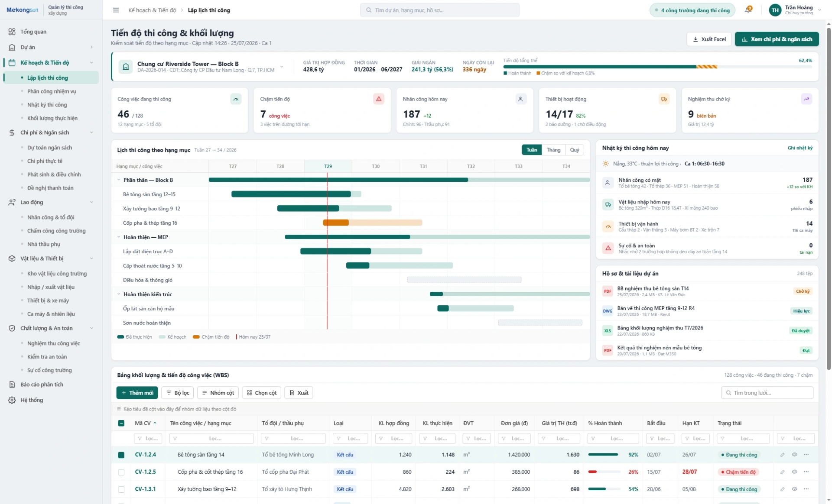Open Nhật ký thi công menu item
The image size is (832, 504).
click(47, 105)
